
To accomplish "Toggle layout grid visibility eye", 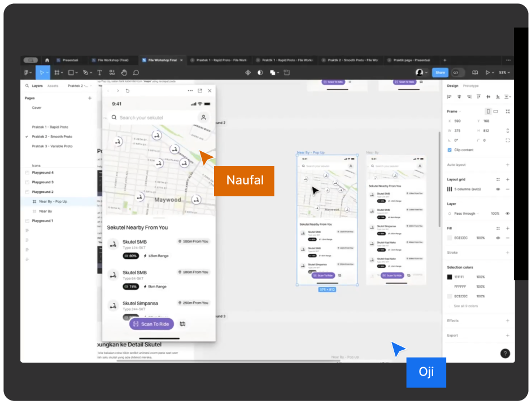I will 498,189.
